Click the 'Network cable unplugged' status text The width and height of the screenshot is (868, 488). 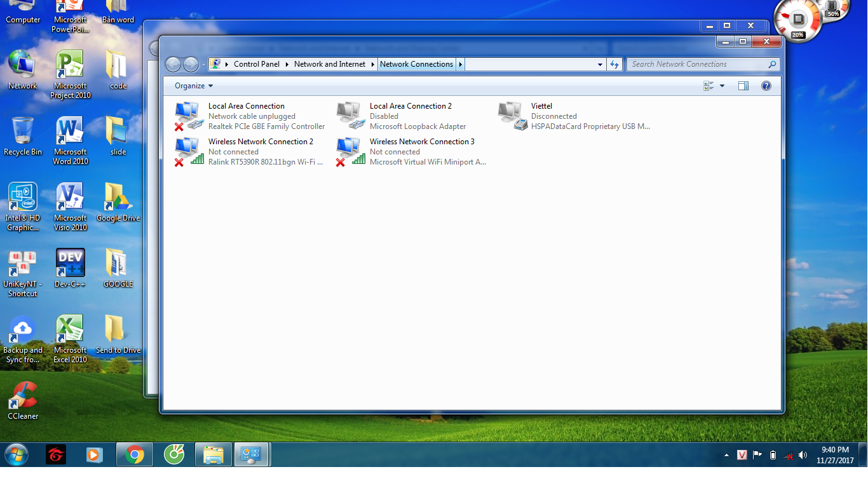pos(252,116)
